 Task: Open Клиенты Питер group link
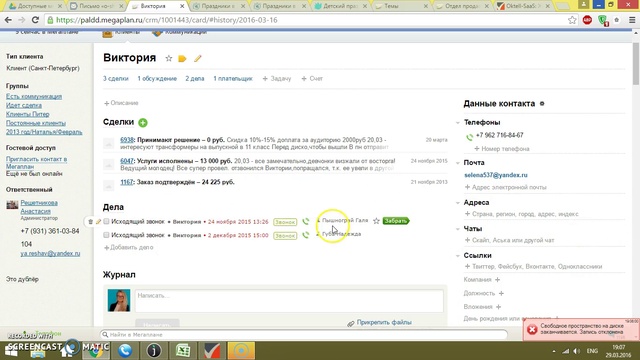(27, 114)
